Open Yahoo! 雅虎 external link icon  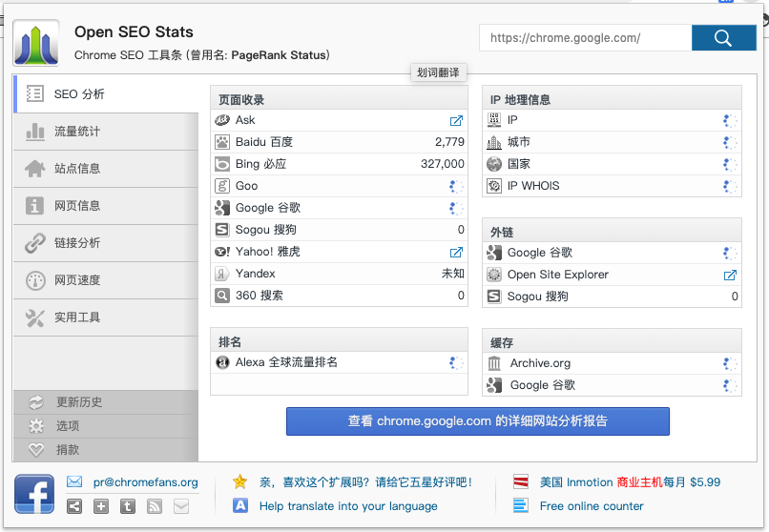point(456,253)
